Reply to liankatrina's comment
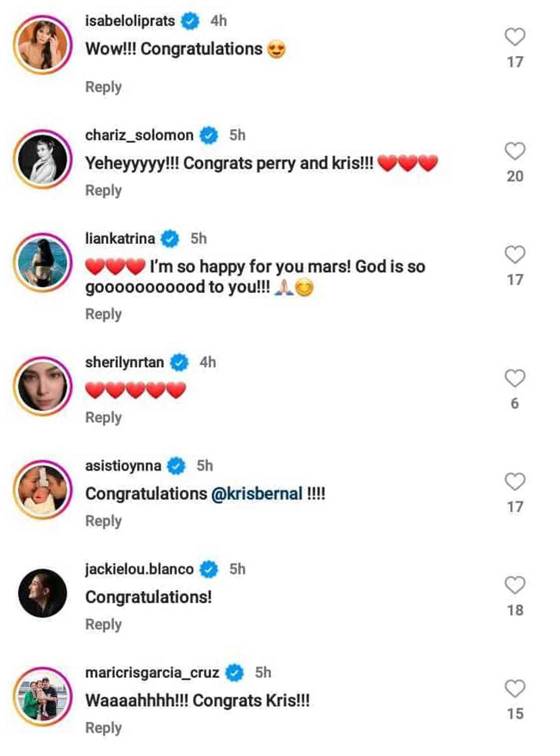This screenshot has width=560, height=756. click(x=103, y=314)
